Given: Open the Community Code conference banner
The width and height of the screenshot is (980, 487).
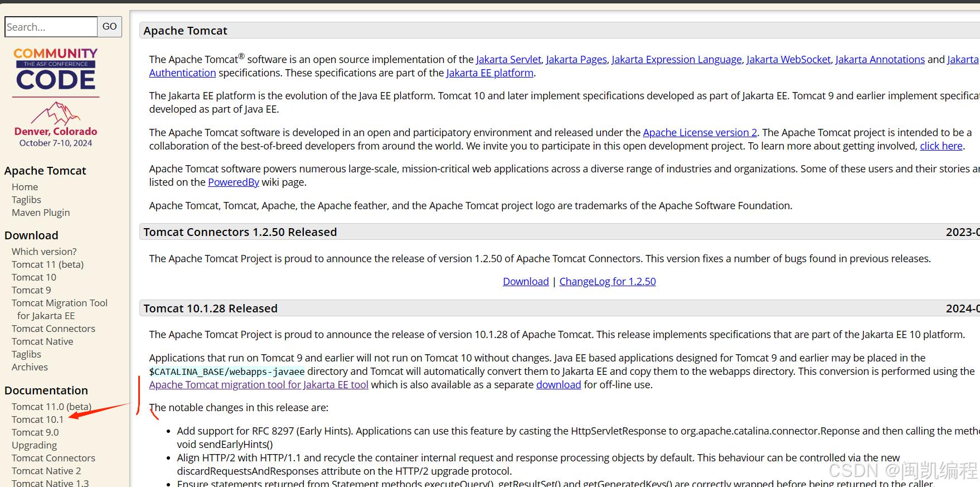Looking at the screenshot, I should [56, 97].
